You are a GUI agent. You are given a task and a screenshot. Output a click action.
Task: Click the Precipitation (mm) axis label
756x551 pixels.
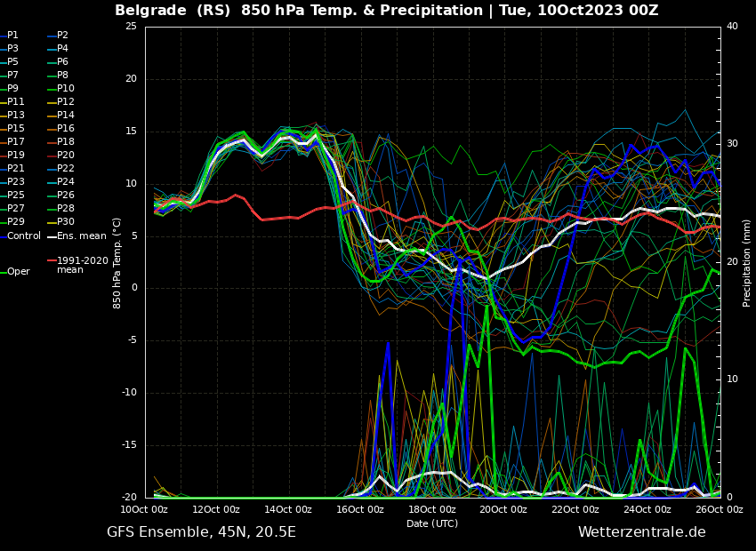point(747,263)
